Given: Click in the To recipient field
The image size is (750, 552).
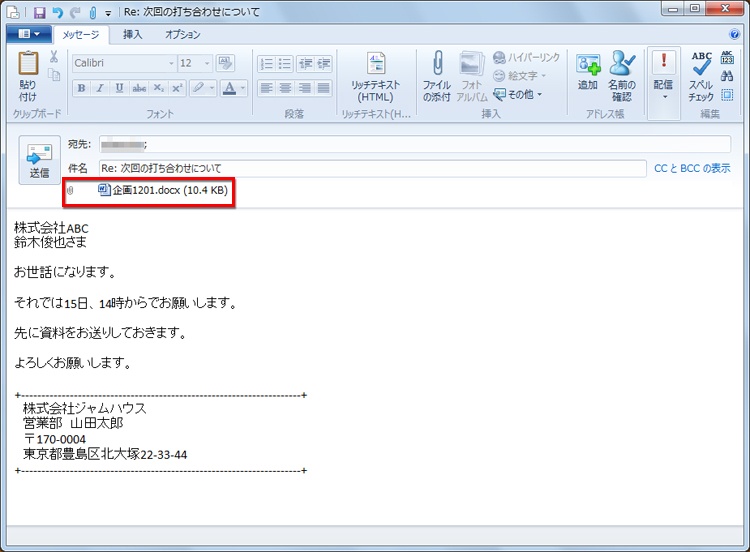Looking at the screenshot, I should pyautogui.click(x=415, y=144).
